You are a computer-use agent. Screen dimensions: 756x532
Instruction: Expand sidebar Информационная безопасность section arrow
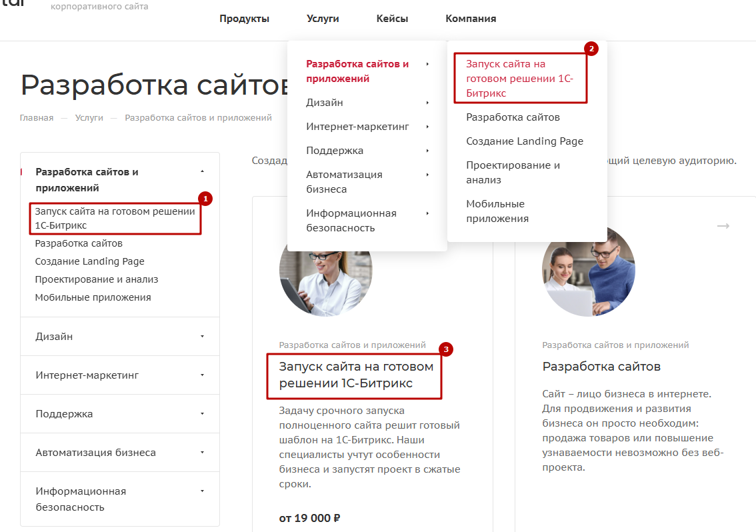click(203, 491)
